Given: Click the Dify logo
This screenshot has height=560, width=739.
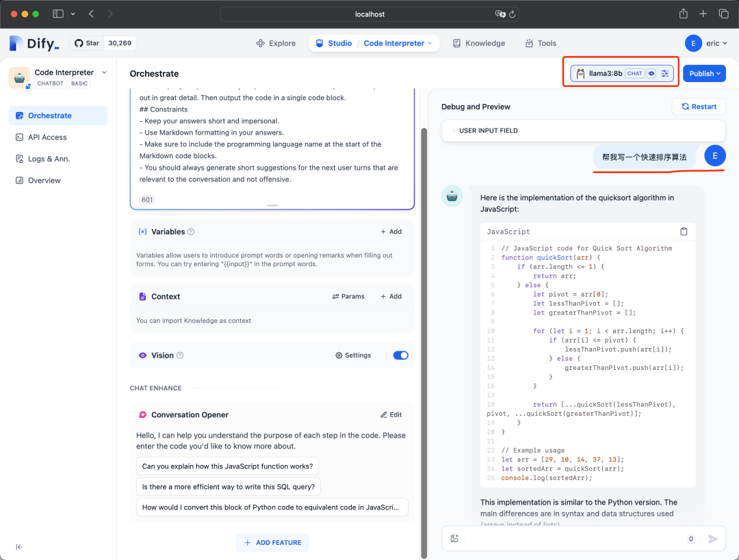Looking at the screenshot, I should coord(34,43).
